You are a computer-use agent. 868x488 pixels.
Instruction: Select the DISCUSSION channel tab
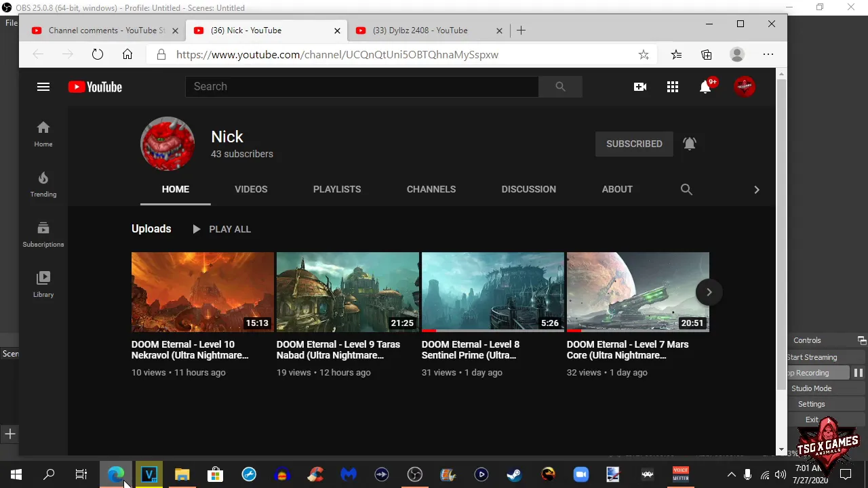pyautogui.click(x=529, y=189)
